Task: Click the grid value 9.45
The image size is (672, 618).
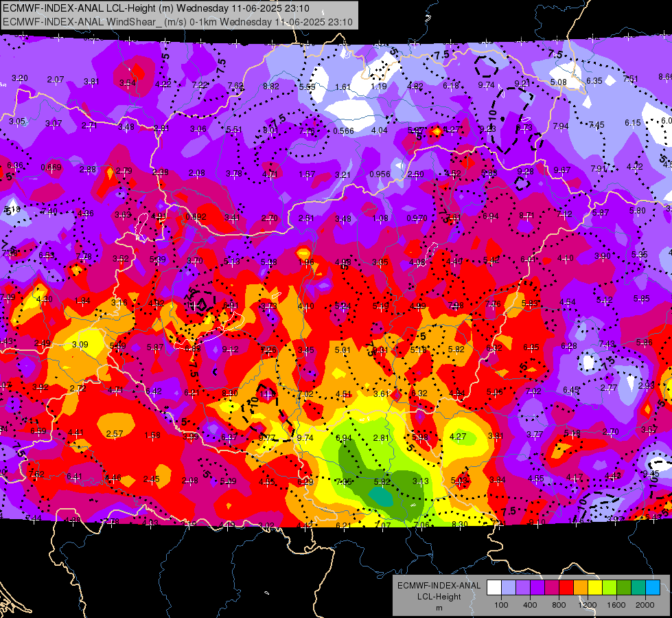Action: 651,474
